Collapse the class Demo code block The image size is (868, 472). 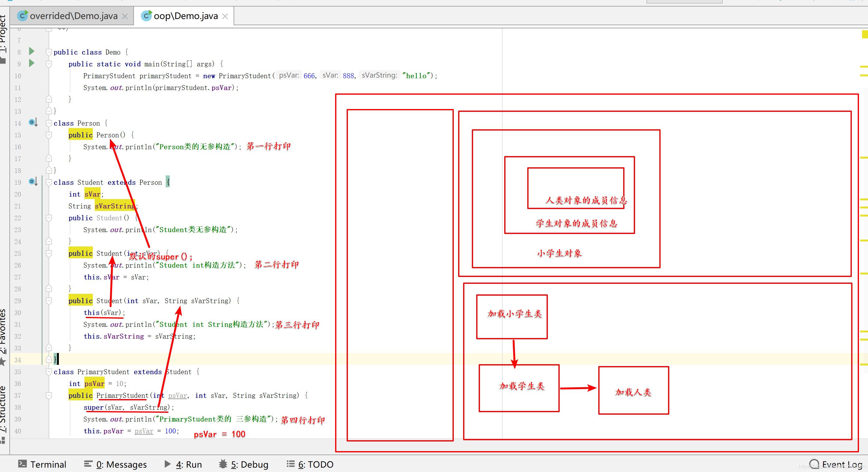click(x=49, y=52)
